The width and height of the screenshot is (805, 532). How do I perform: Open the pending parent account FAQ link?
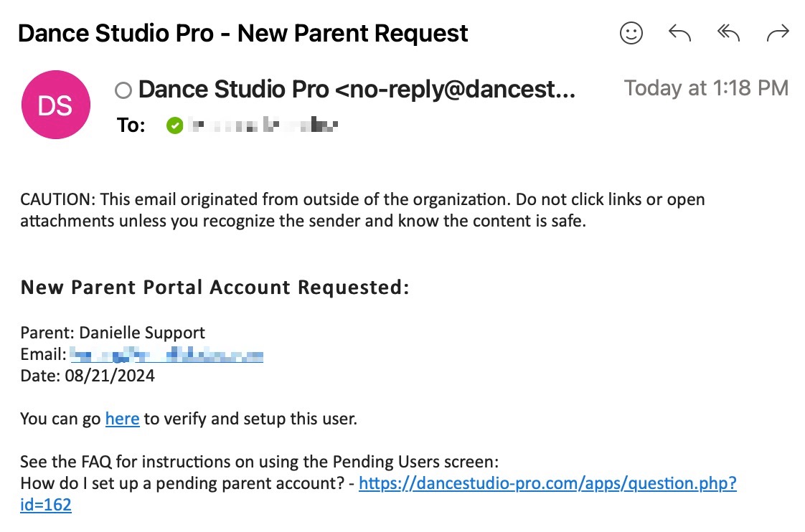coord(549,483)
